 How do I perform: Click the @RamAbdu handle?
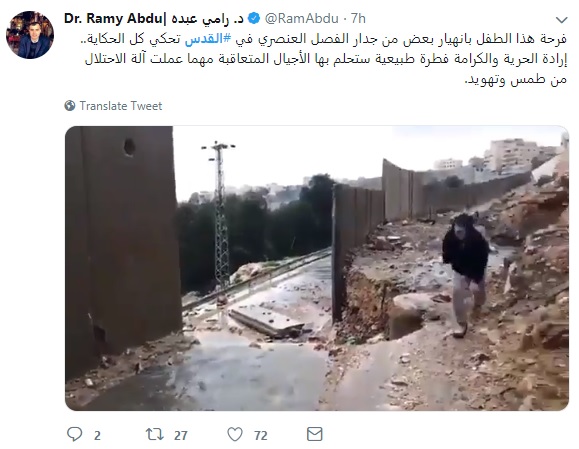[302, 18]
